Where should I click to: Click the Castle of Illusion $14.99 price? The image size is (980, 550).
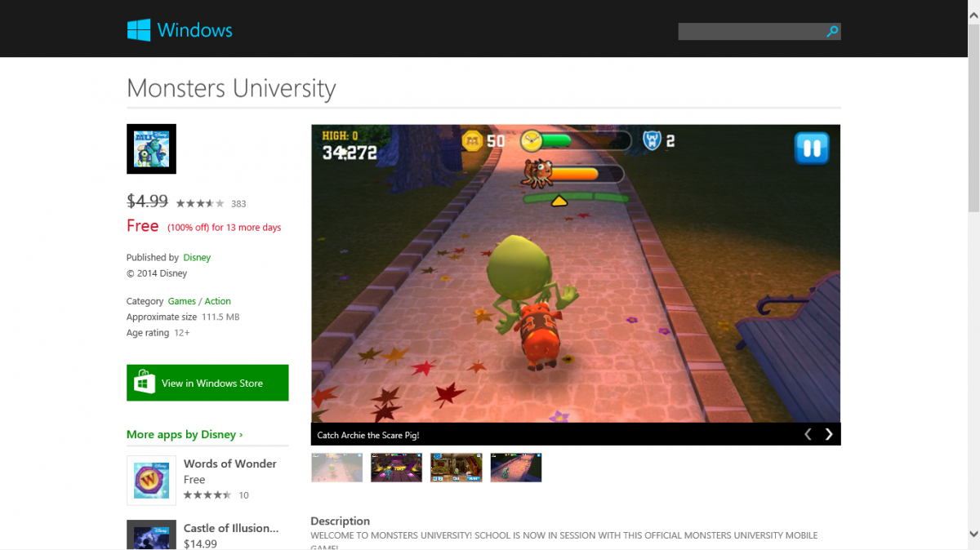pos(200,543)
